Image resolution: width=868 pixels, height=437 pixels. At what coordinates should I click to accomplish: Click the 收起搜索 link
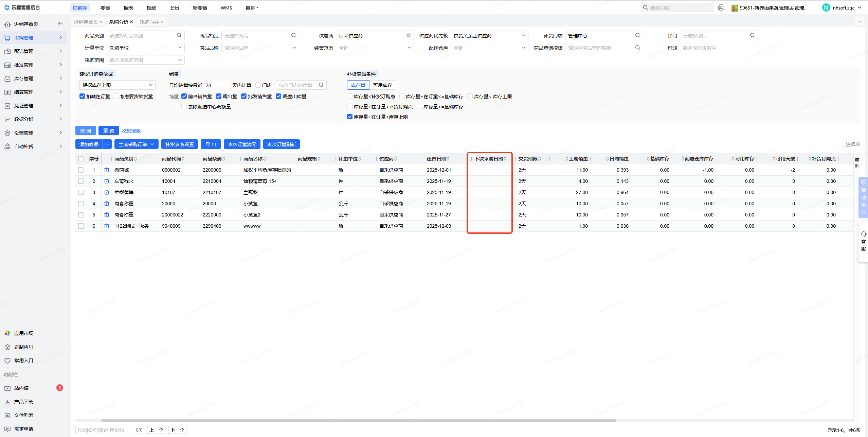pyautogui.click(x=131, y=130)
